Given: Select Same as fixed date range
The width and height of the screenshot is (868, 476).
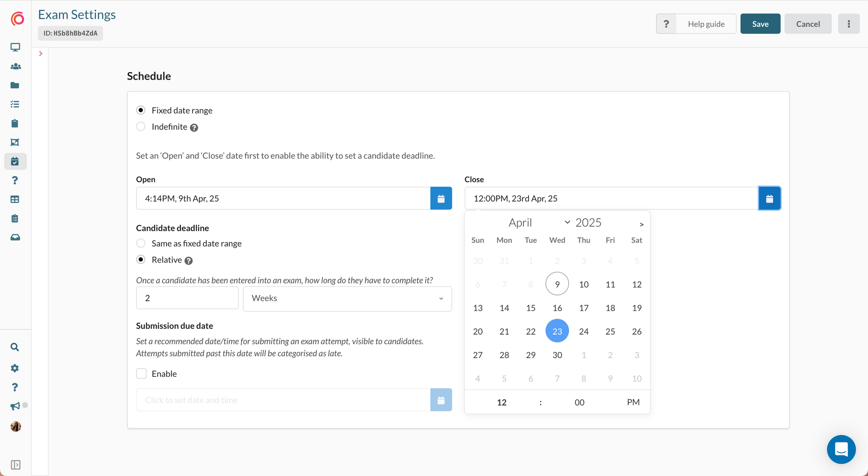Looking at the screenshot, I should (x=141, y=243).
